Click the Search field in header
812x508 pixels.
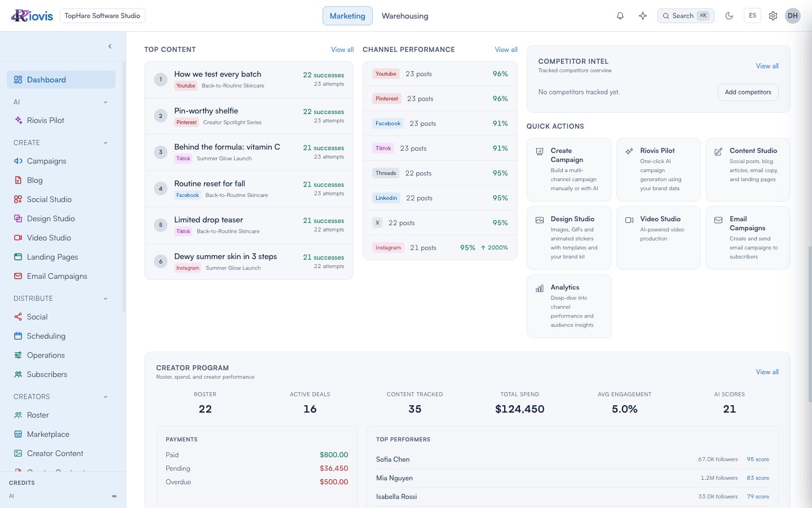point(686,16)
